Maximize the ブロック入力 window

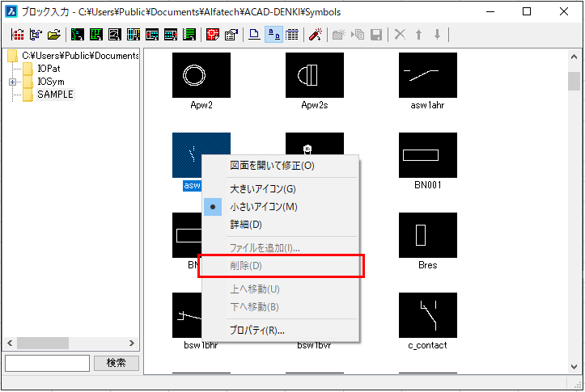click(x=527, y=11)
